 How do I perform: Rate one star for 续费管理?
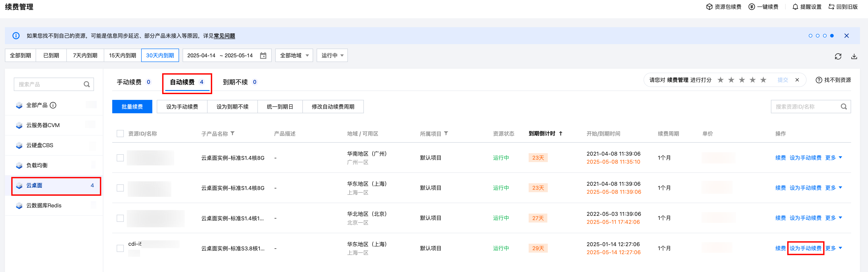tap(720, 80)
